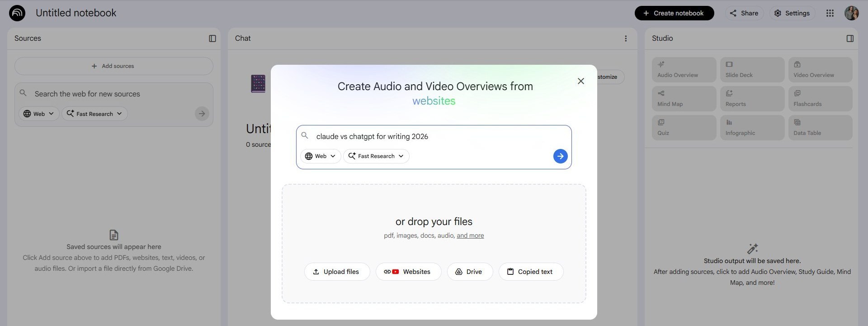Image resolution: width=868 pixels, height=326 pixels.
Task: Submit the dialog search with blue arrow
Action: point(561,156)
